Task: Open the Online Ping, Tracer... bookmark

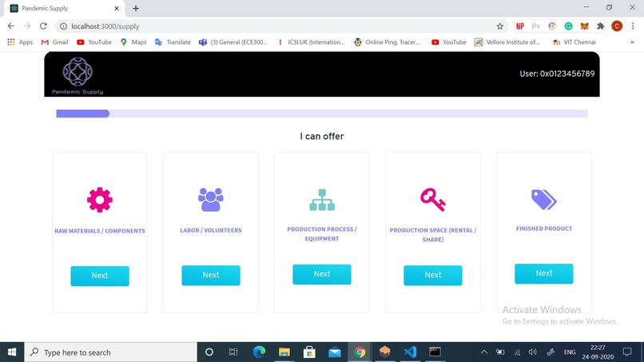Action: pyautogui.click(x=387, y=42)
